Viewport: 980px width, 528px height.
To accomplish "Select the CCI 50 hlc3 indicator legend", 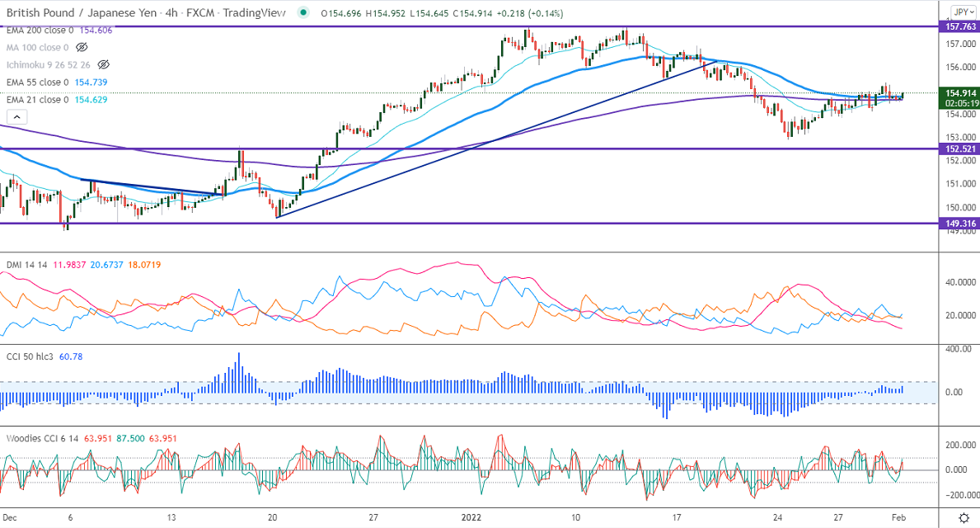I will (x=30, y=356).
